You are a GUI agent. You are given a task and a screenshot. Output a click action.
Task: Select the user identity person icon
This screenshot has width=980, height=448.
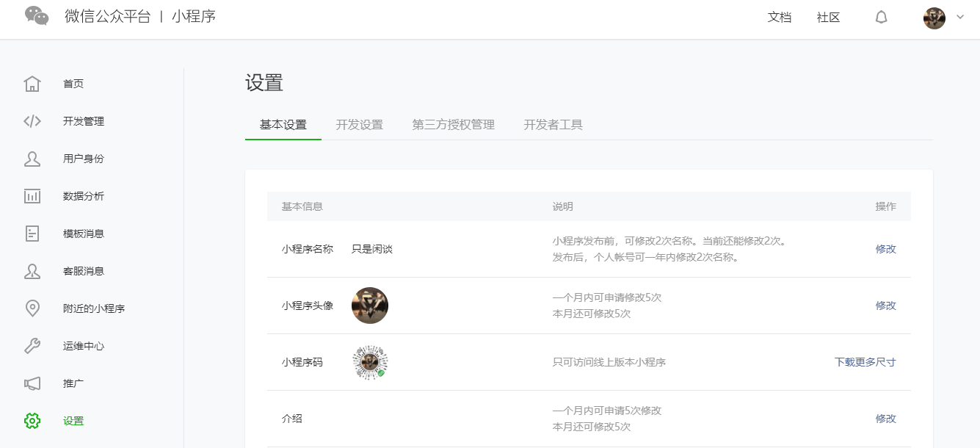(32, 159)
